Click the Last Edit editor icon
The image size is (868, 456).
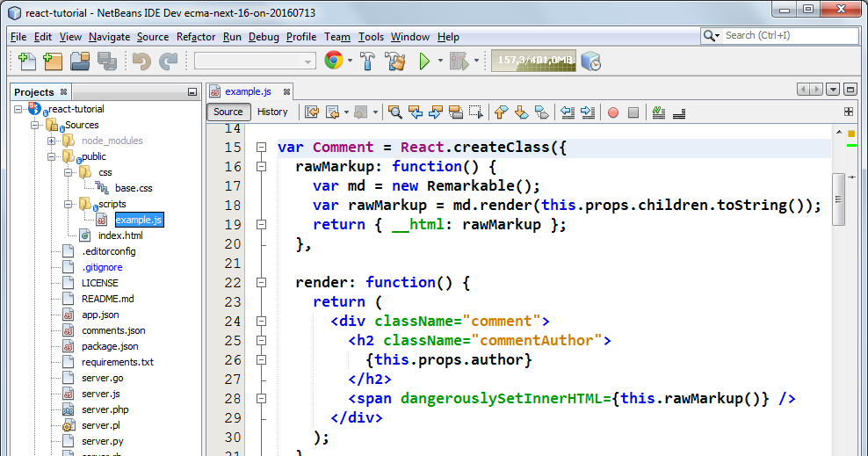pos(312,112)
